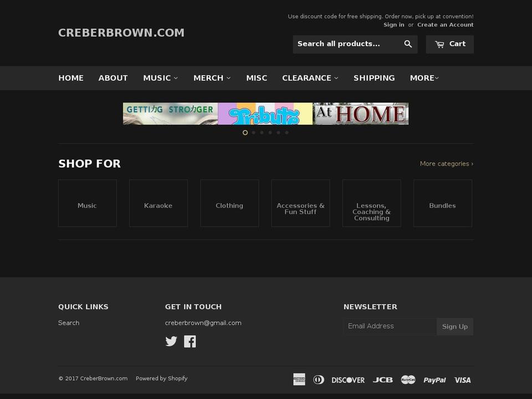Open the Getting Stronger banner image
This screenshot has width=532, height=399.
tap(170, 114)
